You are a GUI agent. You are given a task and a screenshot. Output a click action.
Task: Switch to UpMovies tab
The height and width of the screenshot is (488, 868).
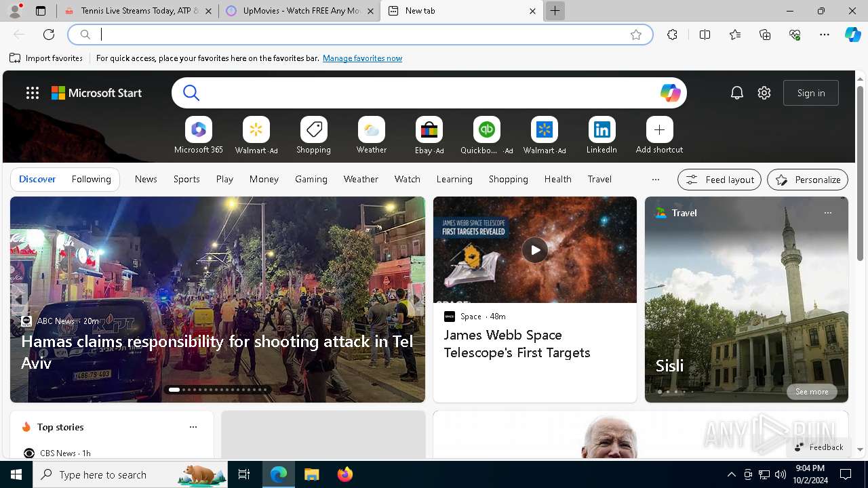click(x=300, y=11)
